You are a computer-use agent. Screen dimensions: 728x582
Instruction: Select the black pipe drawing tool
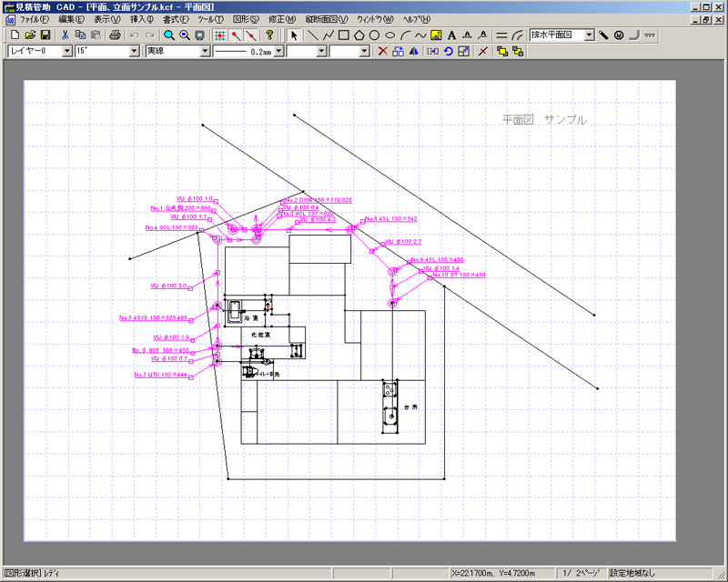[x=603, y=35]
